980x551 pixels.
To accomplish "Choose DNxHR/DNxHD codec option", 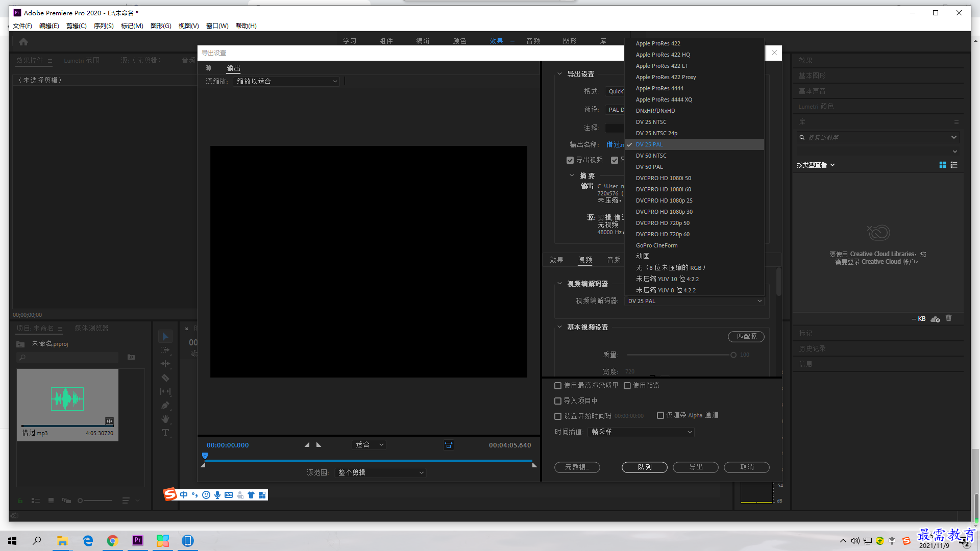I will [694, 111].
